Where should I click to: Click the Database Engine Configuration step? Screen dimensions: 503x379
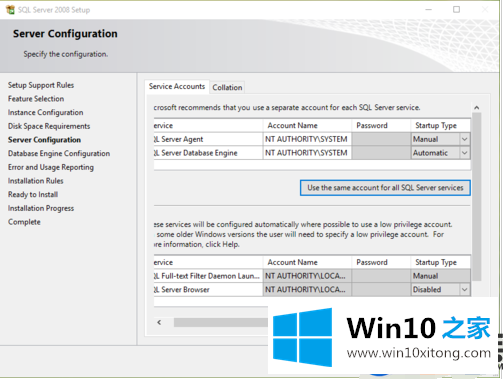pos(59,153)
